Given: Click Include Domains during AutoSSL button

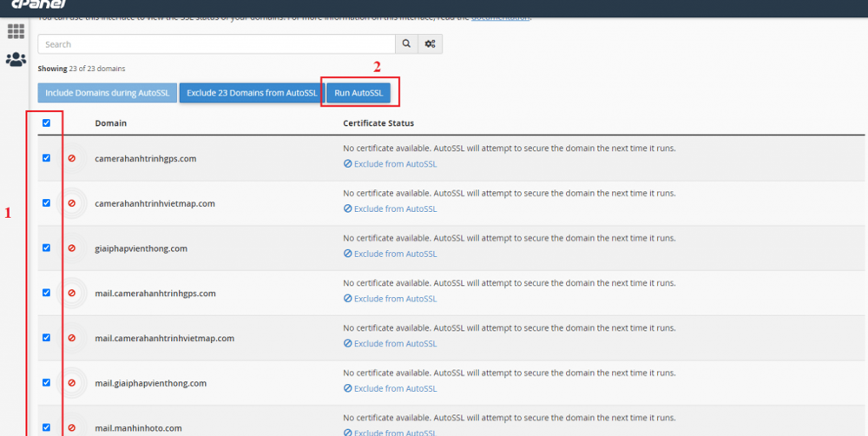Looking at the screenshot, I should coord(108,93).
